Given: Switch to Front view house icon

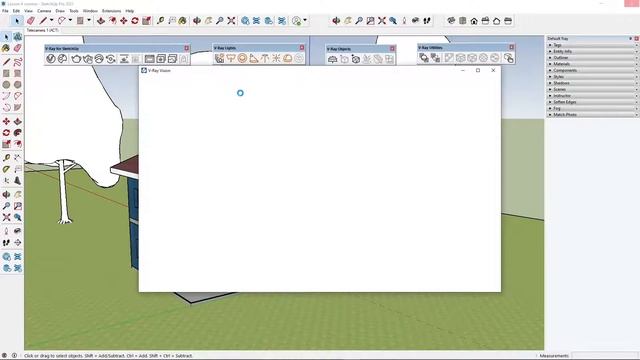Looking at the screenshot, I should (x=474, y=20).
